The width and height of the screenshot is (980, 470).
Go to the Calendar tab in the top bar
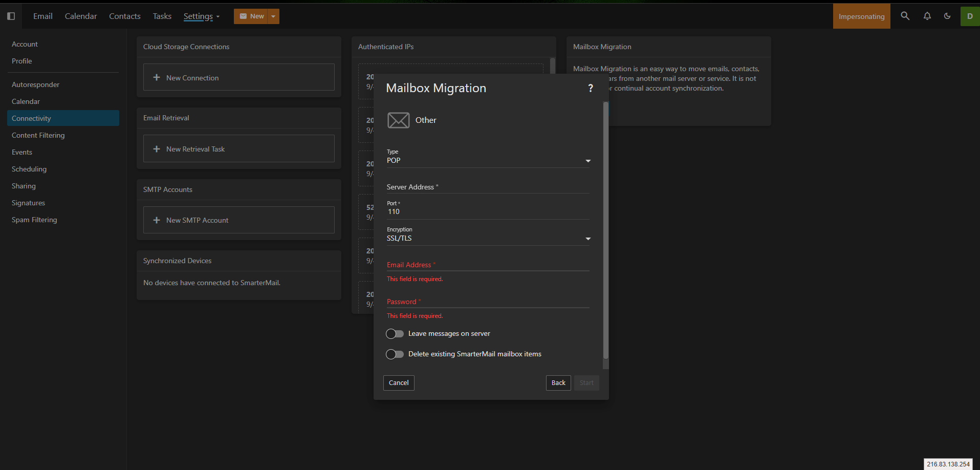tap(81, 16)
